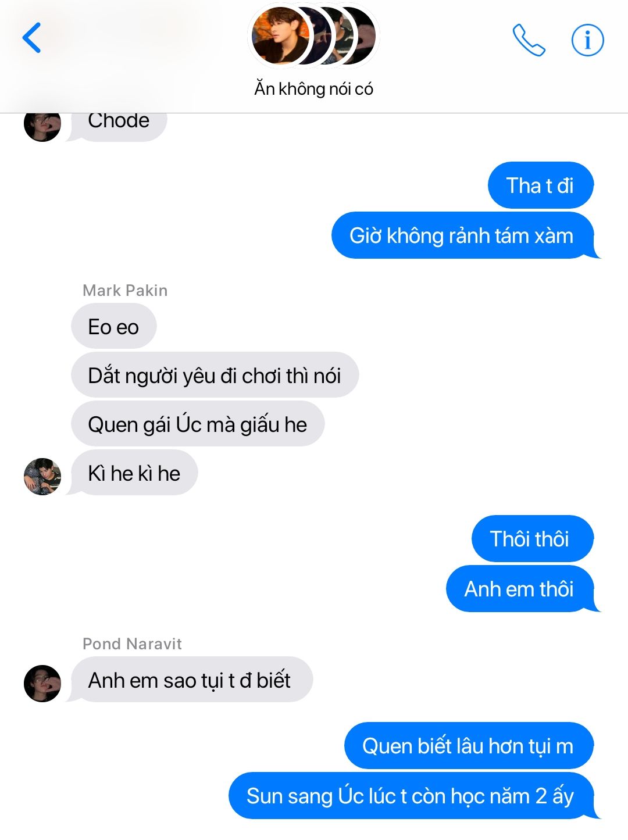Select the "Thôi thôi" message bubble
This screenshot has height=840, width=628.
point(532,539)
